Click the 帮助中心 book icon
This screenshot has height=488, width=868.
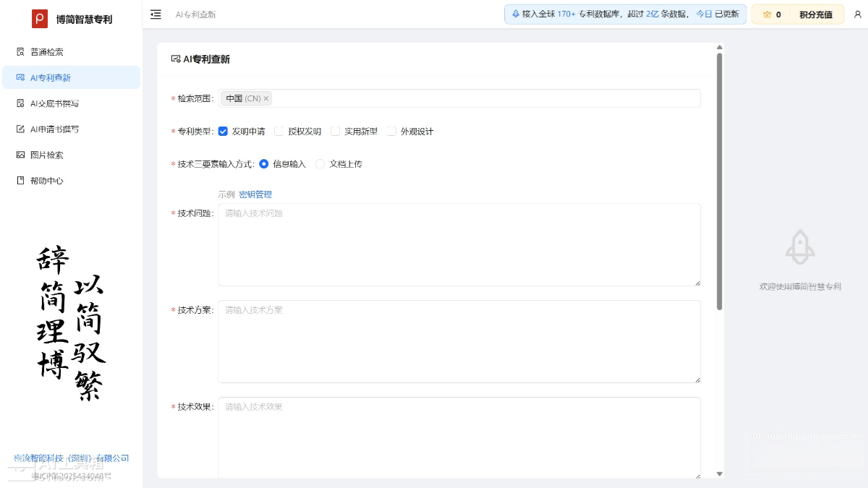[21, 181]
